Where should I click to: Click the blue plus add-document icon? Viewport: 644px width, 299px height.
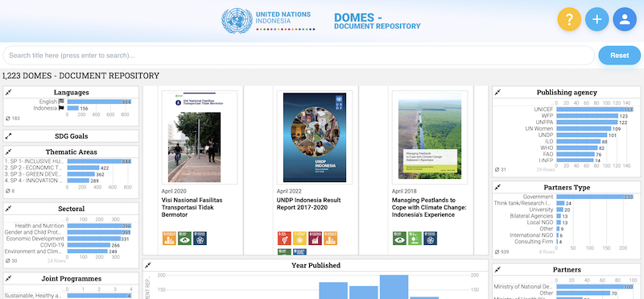[597, 19]
